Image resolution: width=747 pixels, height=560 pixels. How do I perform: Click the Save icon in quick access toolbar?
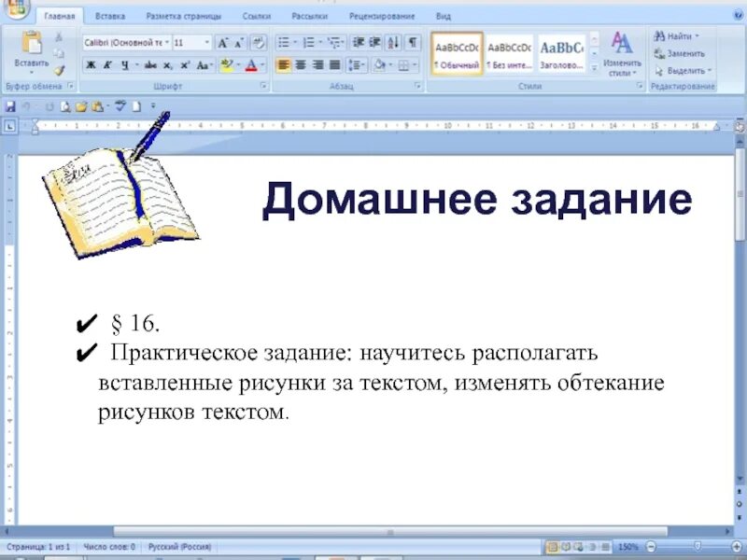pos(10,106)
